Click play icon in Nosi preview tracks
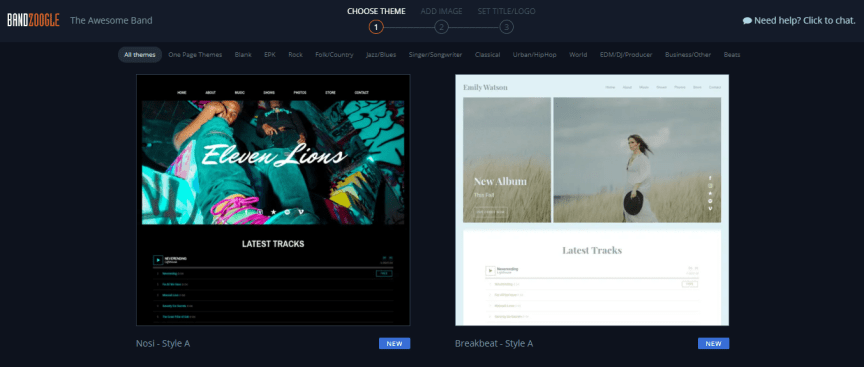 158,260
